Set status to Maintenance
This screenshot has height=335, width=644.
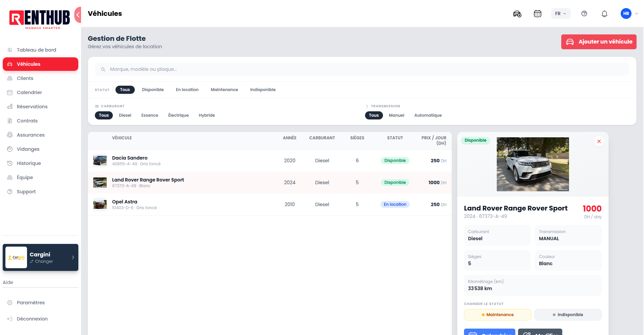[x=497, y=315]
